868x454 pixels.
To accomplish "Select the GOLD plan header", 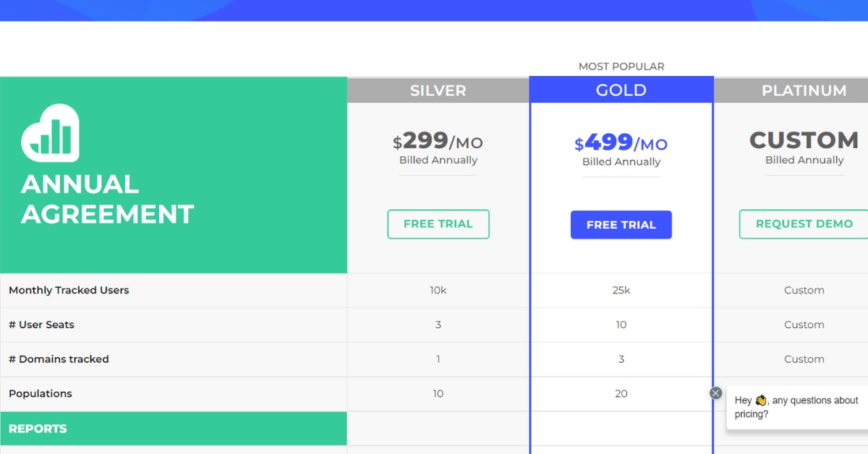I will tap(621, 90).
